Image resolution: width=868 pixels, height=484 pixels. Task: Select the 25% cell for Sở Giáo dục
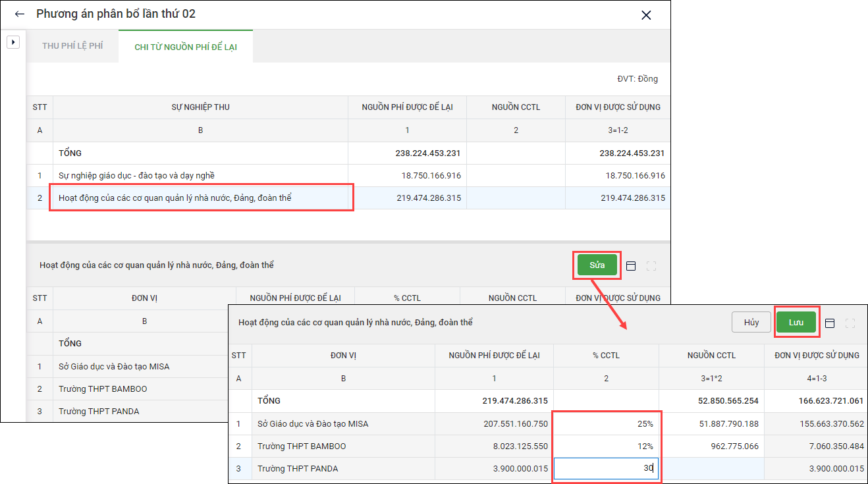point(606,424)
